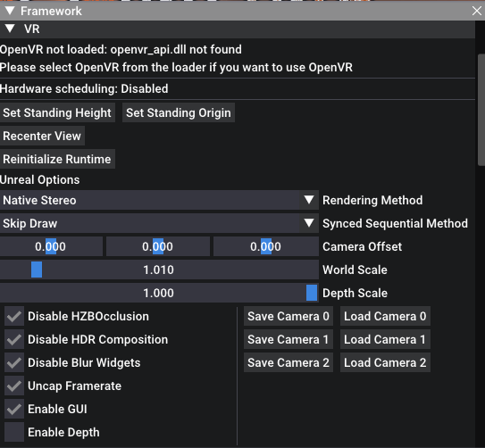
Task: Click second Camera Offset value field
Action: tap(158, 246)
